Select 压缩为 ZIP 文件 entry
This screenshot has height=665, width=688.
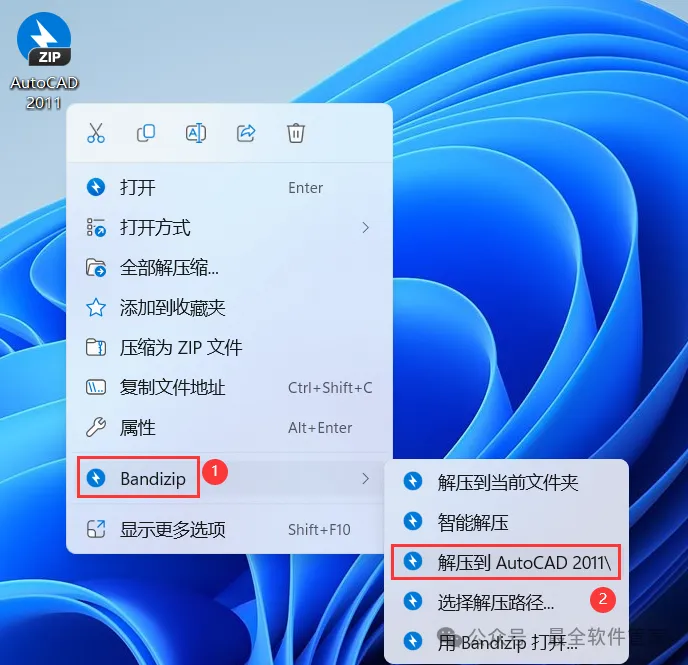(229, 347)
